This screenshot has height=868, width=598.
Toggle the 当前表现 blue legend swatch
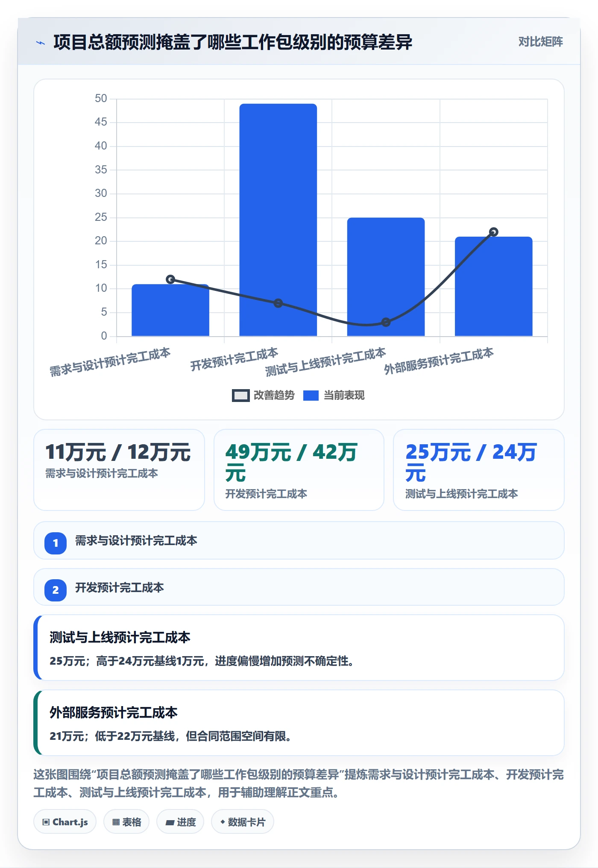[311, 396]
